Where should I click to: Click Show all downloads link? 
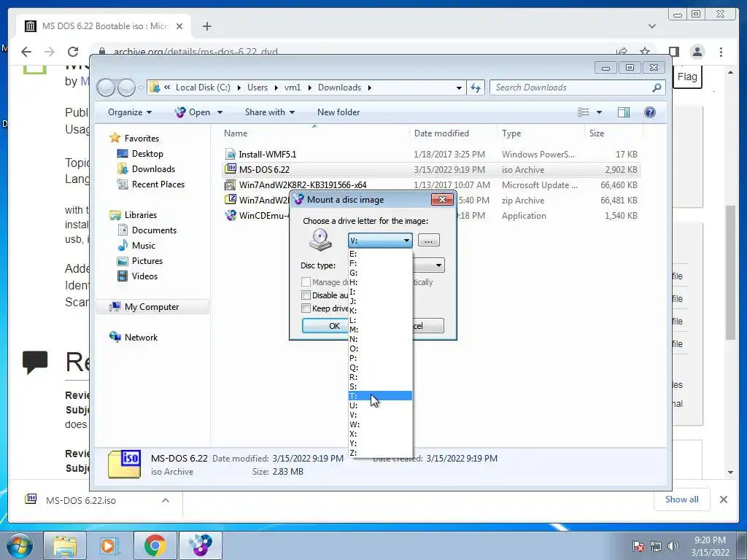tap(682, 499)
